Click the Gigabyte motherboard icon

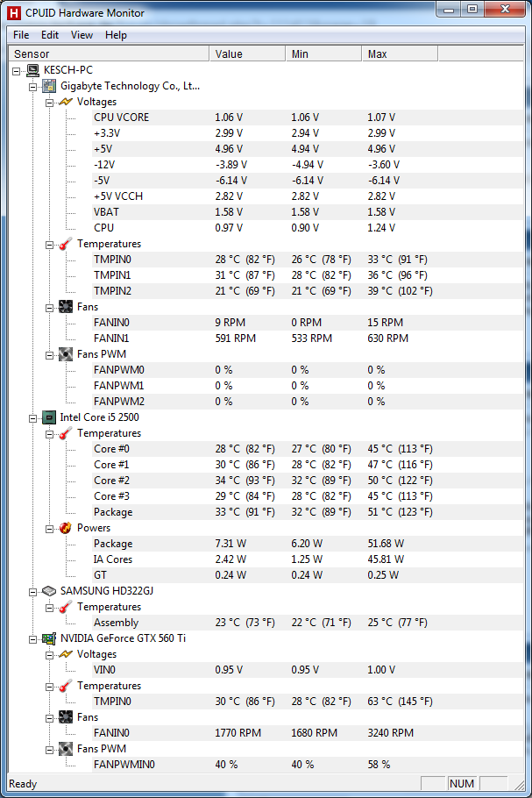click(x=49, y=86)
